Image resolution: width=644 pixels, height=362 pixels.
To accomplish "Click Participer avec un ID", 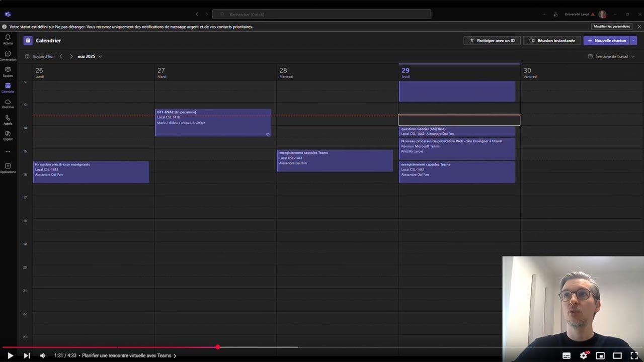I will pyautogui.click(x=492, y=41).
